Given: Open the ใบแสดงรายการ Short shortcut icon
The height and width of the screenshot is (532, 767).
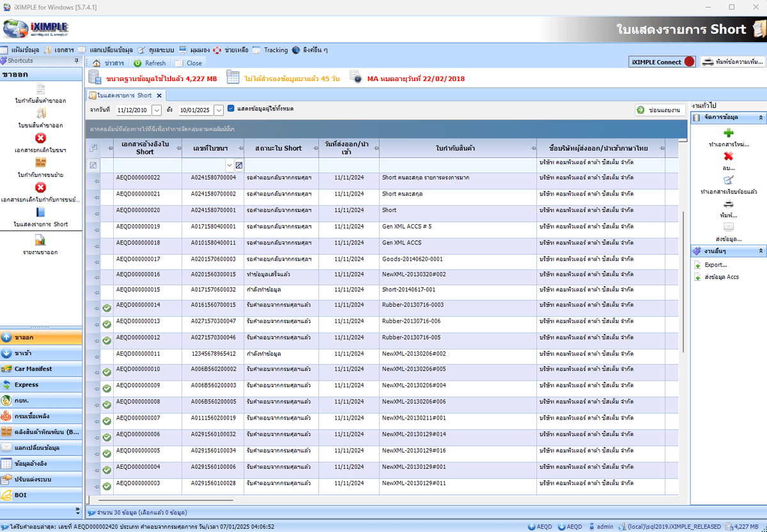Looking at the screenshot, I should [x=41, y=212].
